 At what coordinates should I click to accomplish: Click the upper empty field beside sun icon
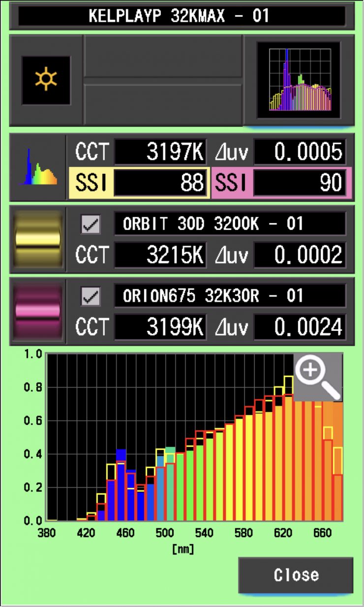pos(163,56)
